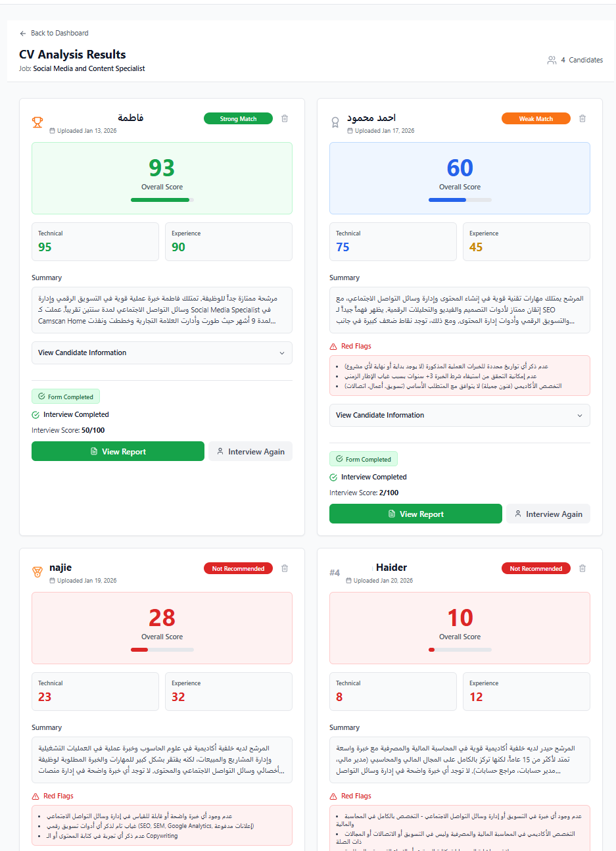Open فاطمة's View Report
This screenshot has width=616, height=851.
tap(118, 451)
